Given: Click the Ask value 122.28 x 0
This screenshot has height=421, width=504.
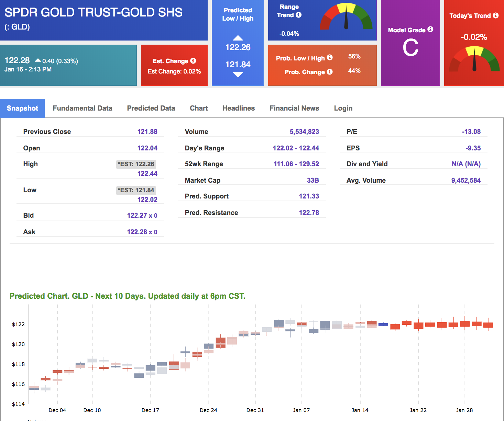Looking at the screenshot, I should [x=142, y=232].
